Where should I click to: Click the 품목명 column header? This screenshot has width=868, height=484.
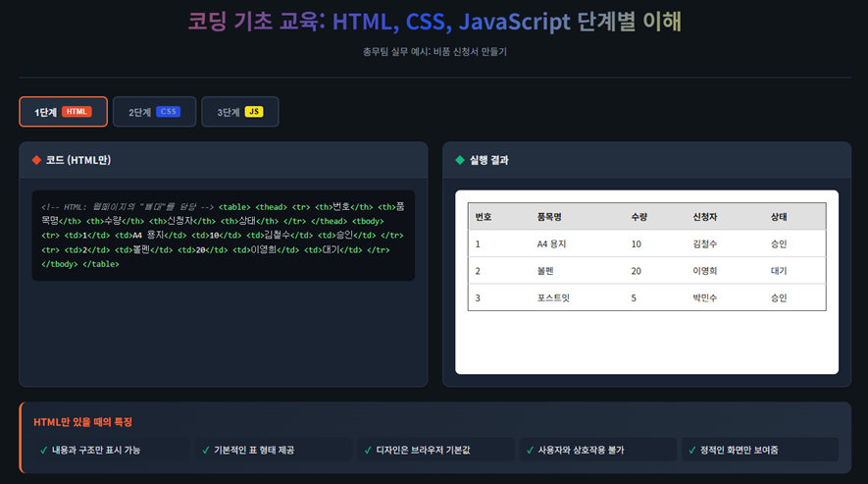tap(549, 216)
